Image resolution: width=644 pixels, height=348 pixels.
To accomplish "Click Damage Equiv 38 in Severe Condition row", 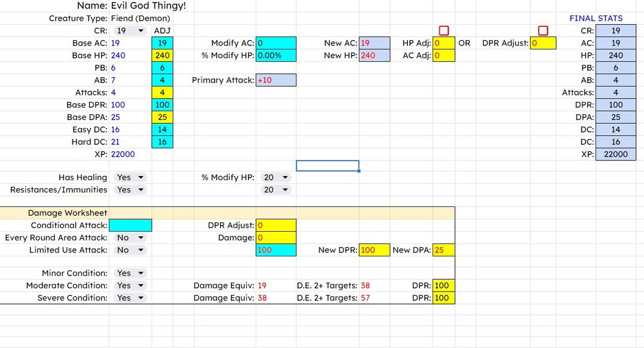I will point(262,298).
